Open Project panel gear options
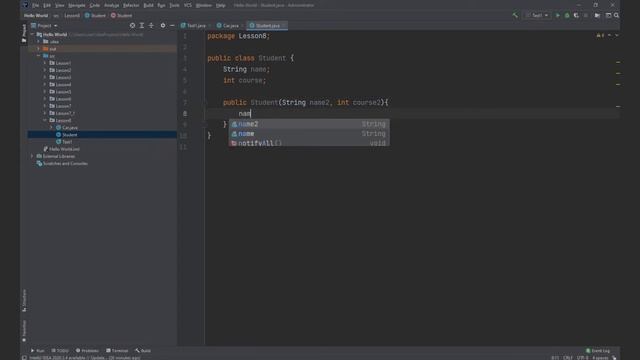The height and width of the screenshot is (360, 640). [163, 25]
